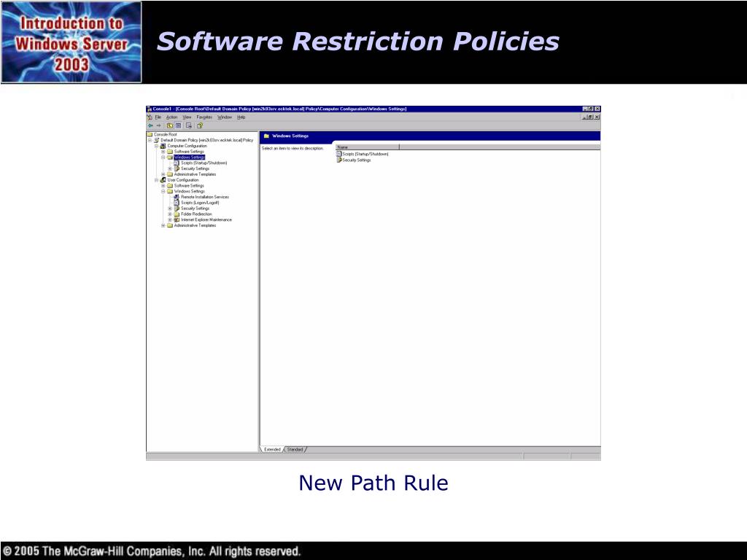Image resolution: width=747 pixels, height=560 pixels.
Task: Expand Administrative Templates under Computer Configuration
Action: point(163,174)
